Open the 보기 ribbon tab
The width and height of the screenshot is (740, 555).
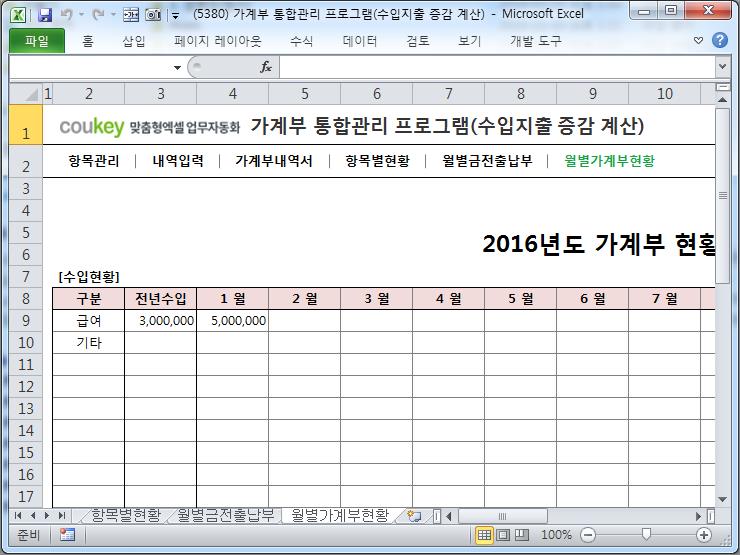point(469,41)
